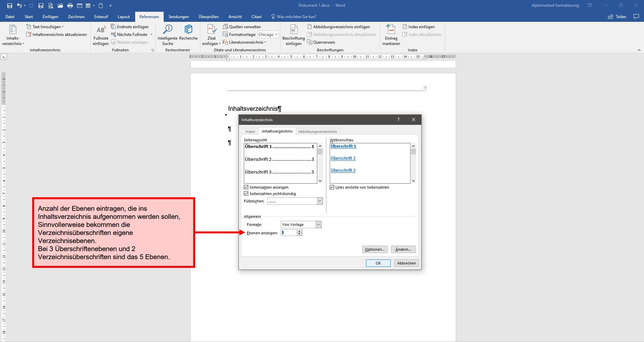Open print preview with the magnifier page icon

tap(51, 5)
